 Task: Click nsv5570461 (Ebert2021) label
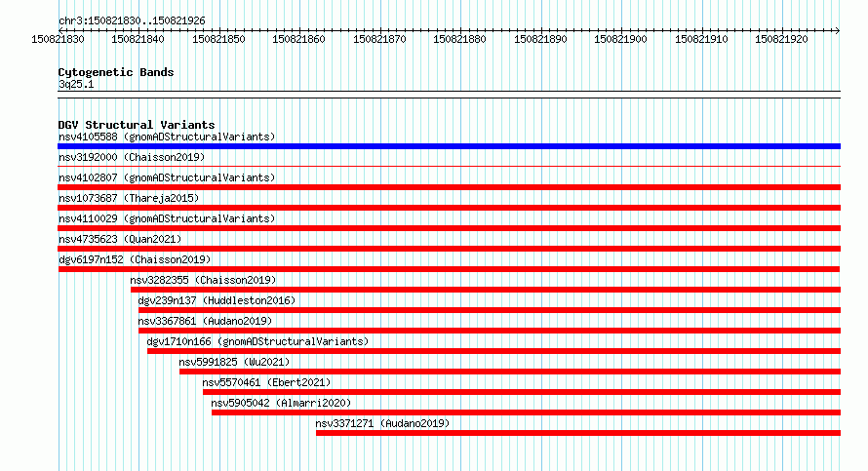click(x=266, y=382)
